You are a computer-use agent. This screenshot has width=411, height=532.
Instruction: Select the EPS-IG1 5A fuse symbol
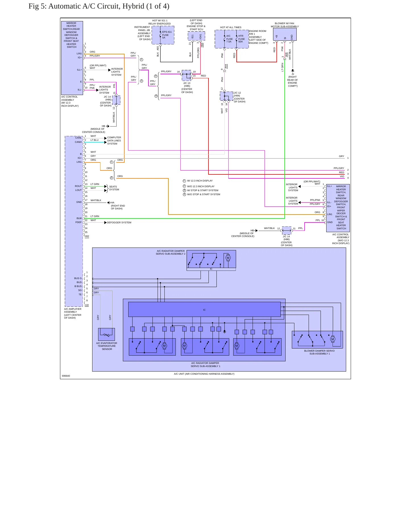pyautogui.click(x=160, y=34)
